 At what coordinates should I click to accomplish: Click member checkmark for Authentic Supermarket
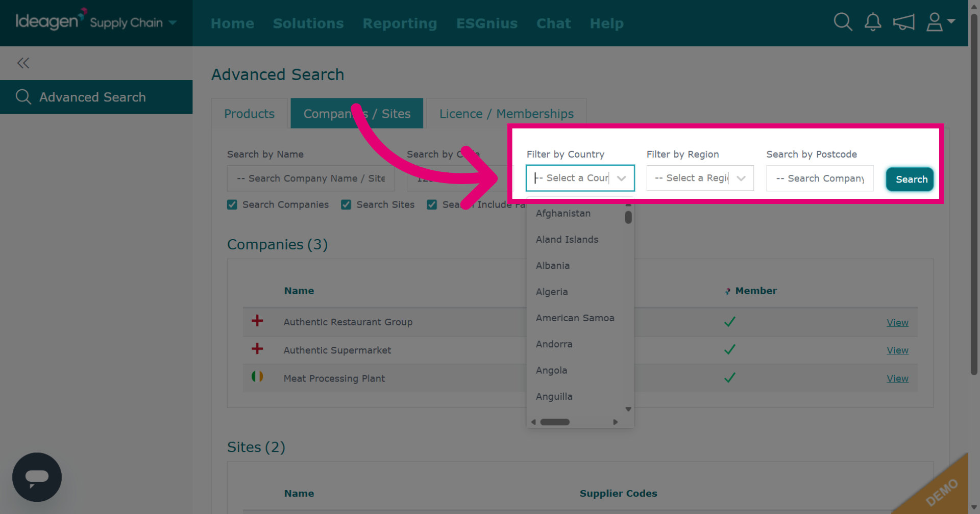730,349
